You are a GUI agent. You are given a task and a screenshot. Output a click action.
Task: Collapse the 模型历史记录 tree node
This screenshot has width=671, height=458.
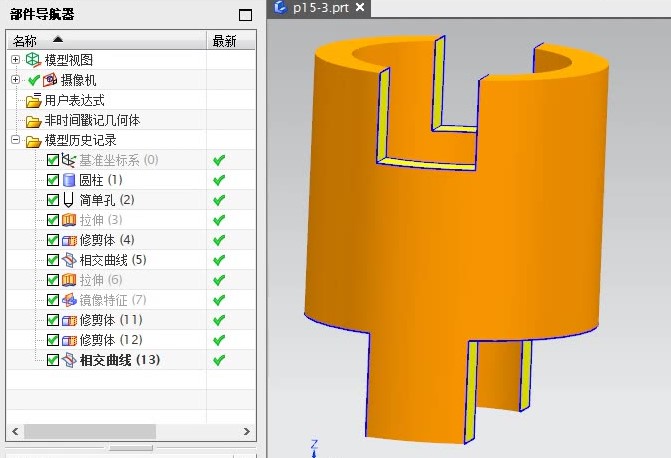click(15, 140)
